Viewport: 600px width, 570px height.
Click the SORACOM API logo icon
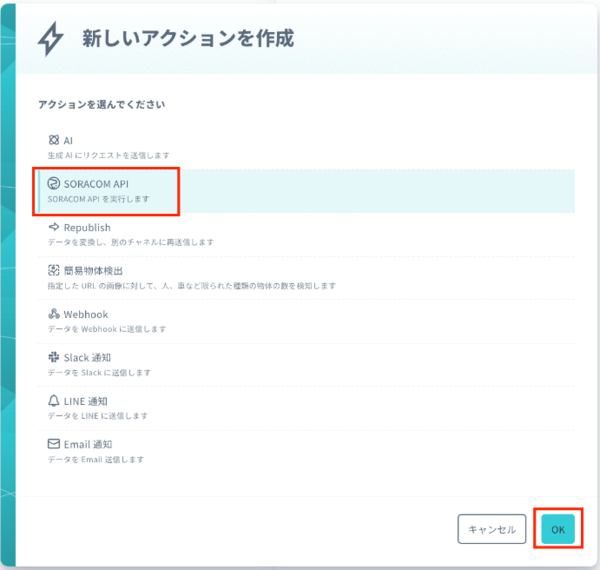point(54,184)
